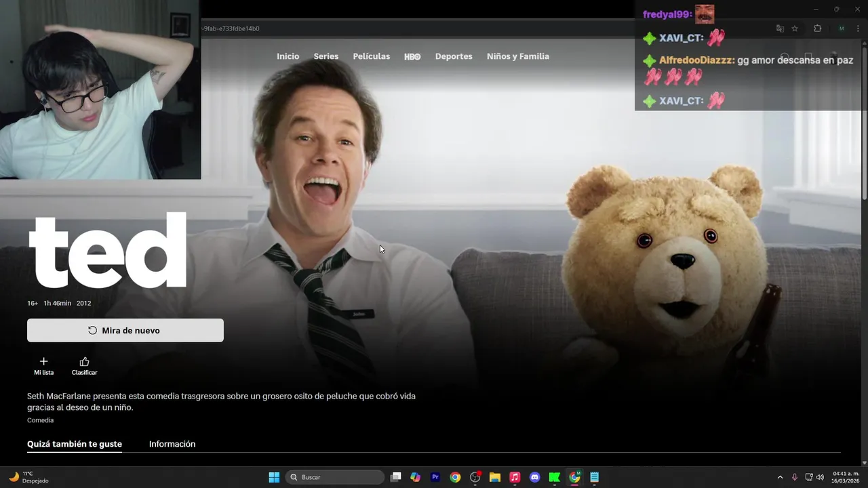Open the Inicio navigation item
The height and width of the screenshot is (488, 868).
pos(288,56)
